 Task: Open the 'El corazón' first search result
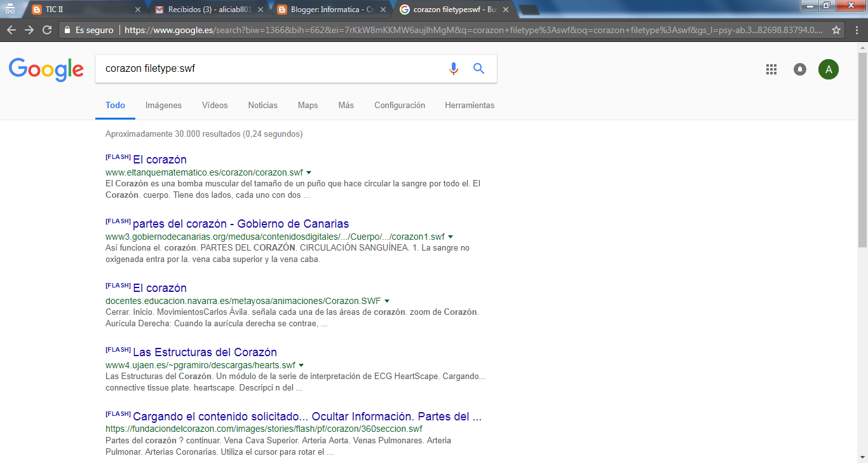coord(159,159)
